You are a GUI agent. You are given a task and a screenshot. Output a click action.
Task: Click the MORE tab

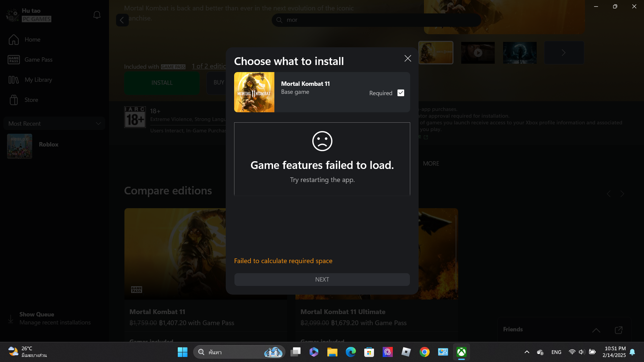[x=431, y=164]
